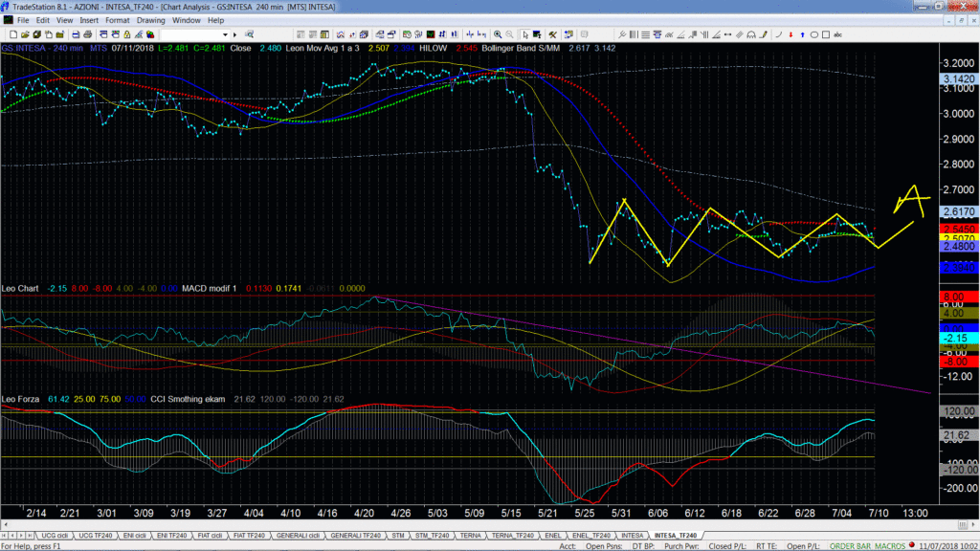The image size is (980, 551).
Task: Open the File menu
Action: tap(23, 20)
